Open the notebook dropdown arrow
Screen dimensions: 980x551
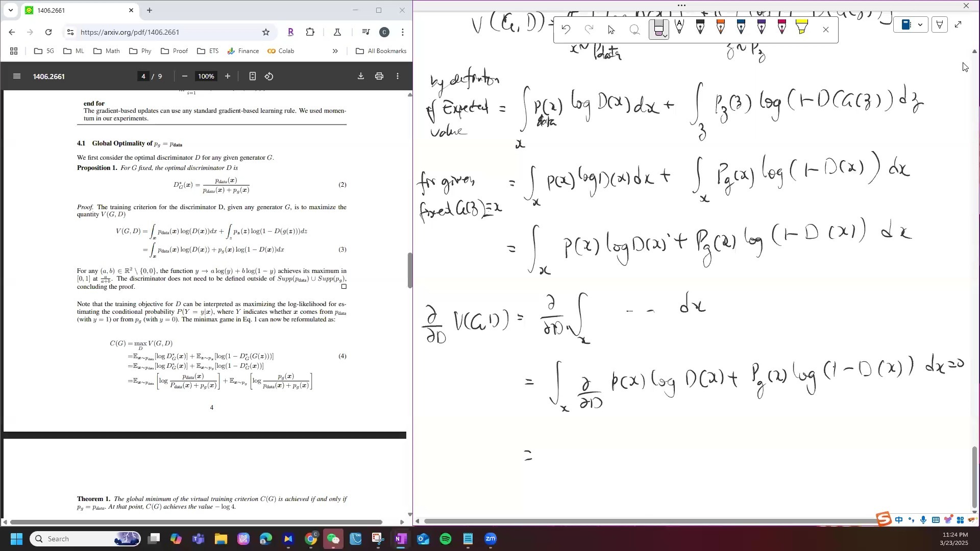click(x=920, y=24)
